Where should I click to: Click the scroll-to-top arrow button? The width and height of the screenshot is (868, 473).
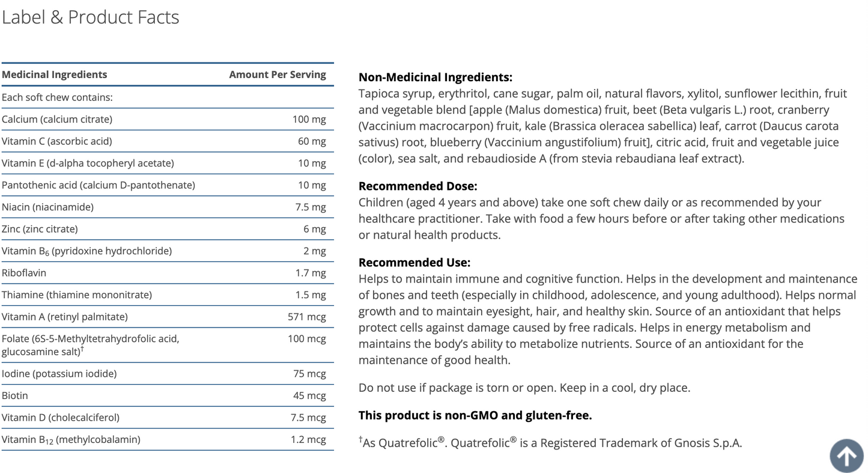(846, 455)
